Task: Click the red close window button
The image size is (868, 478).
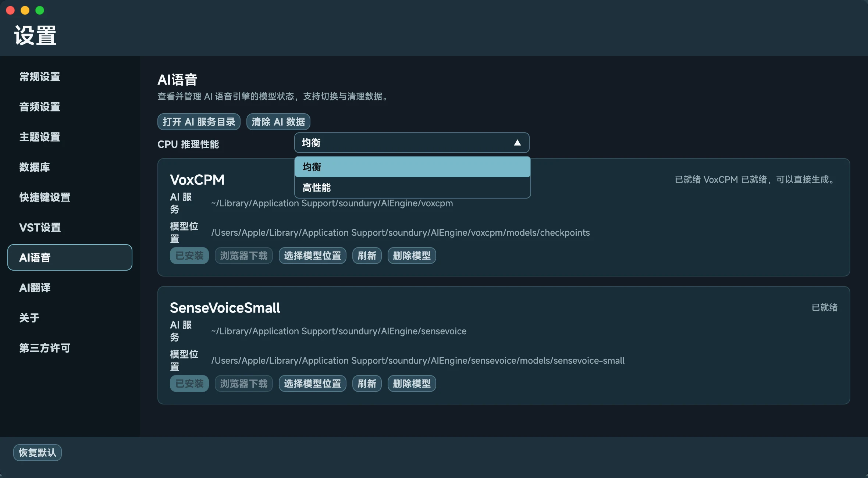Action: tap(10, 10)
